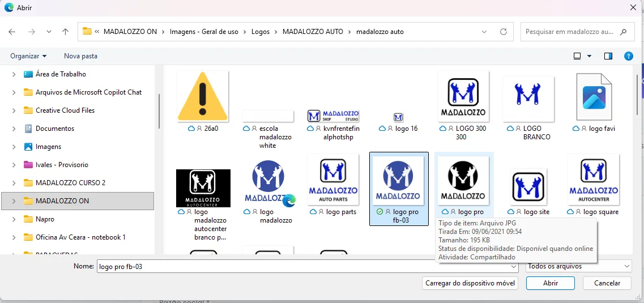Expand Arquivos de Microsoft Copilot Chat node
The height and width of the screenshot is (303, 644).
tap(14, 92)
